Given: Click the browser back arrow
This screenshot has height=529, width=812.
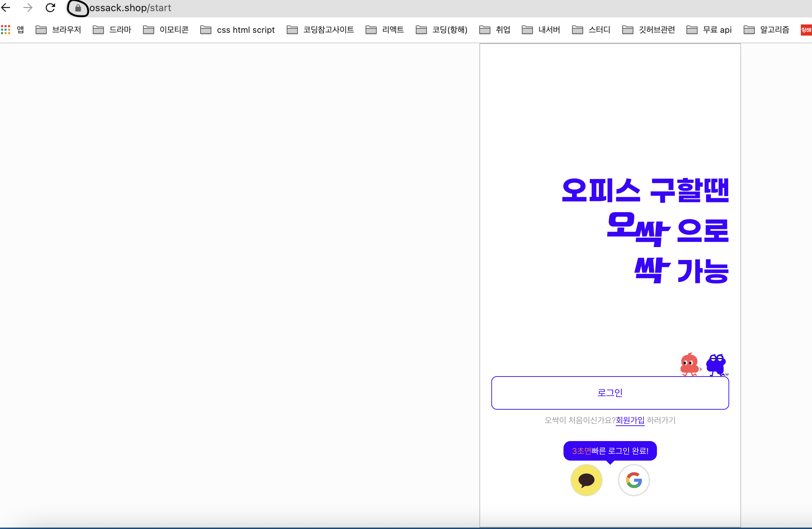Looking at the screenshot, I should 6,8.
